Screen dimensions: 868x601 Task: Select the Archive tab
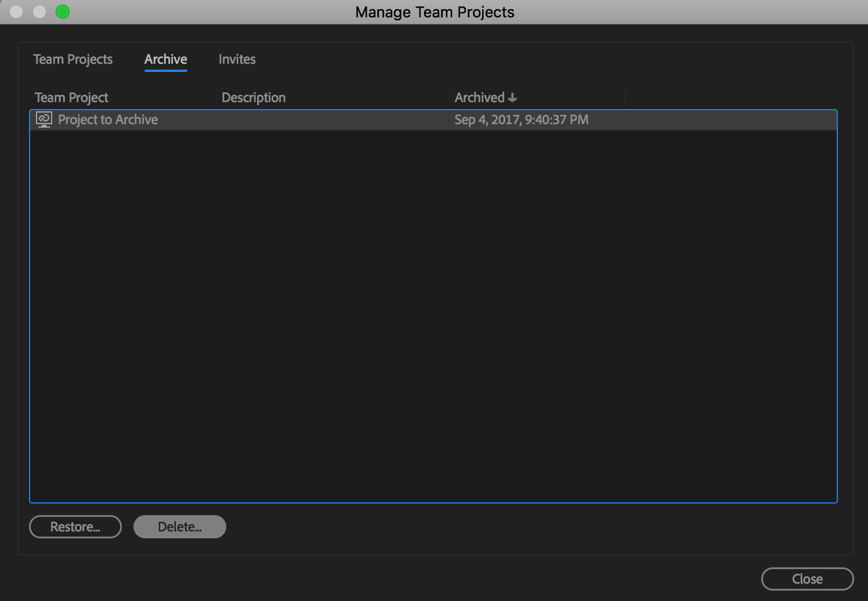[165, 59]
